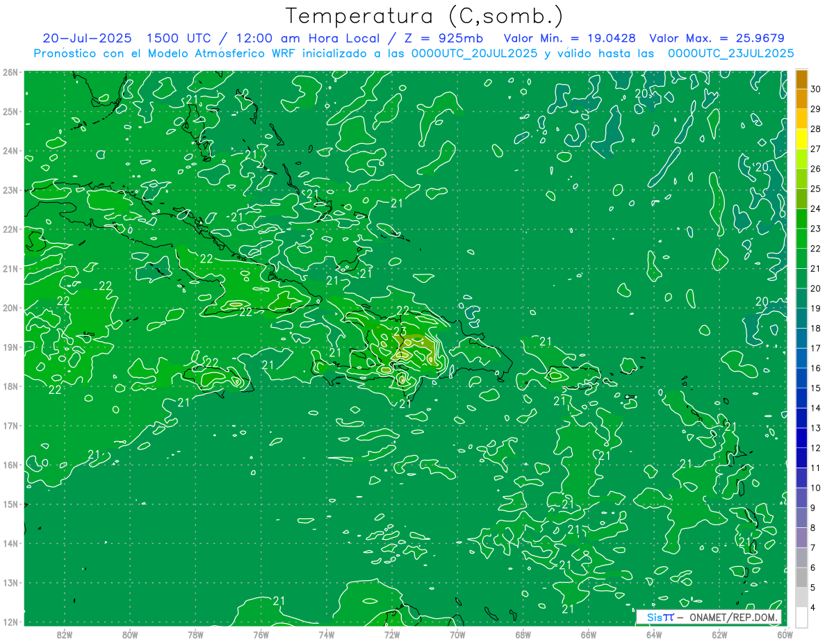Click the "76W" longitude axis label
This screenshot has height=644, width=834.
(261, 634)
